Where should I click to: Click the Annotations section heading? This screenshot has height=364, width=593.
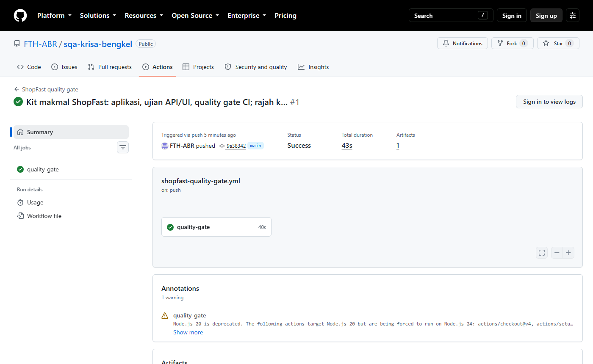point(180,288)
